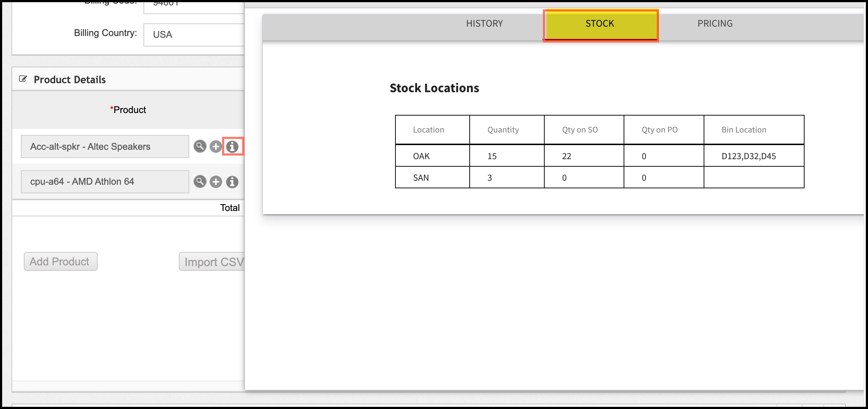Click plus icon beside AMD Athlon 64
Image resolution: width=868 pixels, height=409 pixels.
pyautogui.click(x=216, y=182)
